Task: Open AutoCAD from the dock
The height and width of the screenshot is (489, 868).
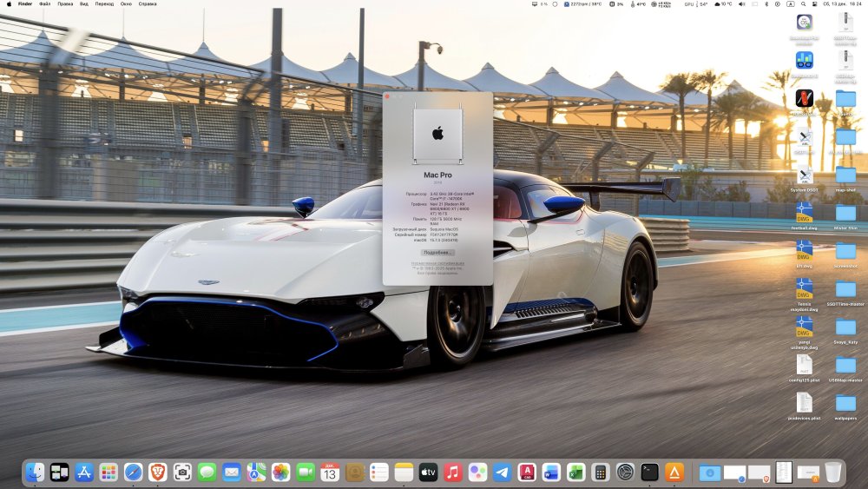Action: (x=527, y=472)
